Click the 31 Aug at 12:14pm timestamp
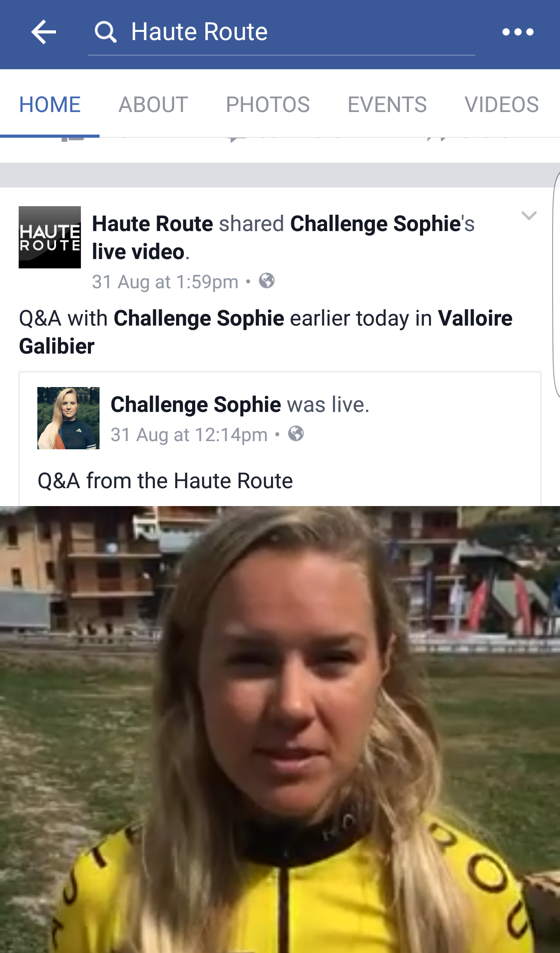The image size is (560, 953). pos(189,434)
